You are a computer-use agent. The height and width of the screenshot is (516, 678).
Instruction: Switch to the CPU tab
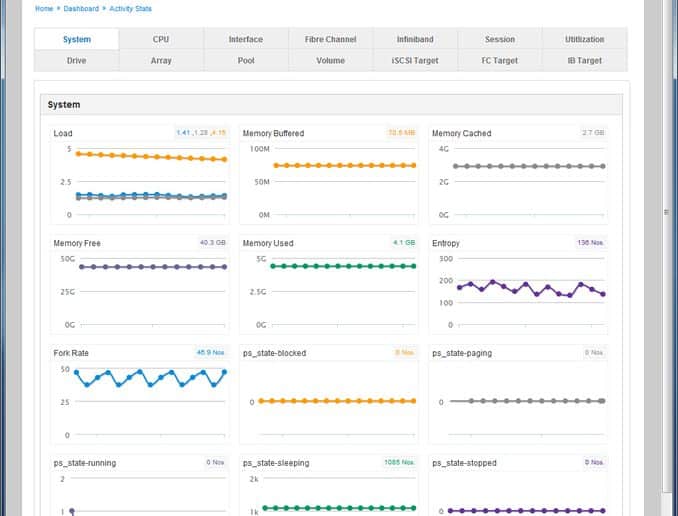click(161, 39)
